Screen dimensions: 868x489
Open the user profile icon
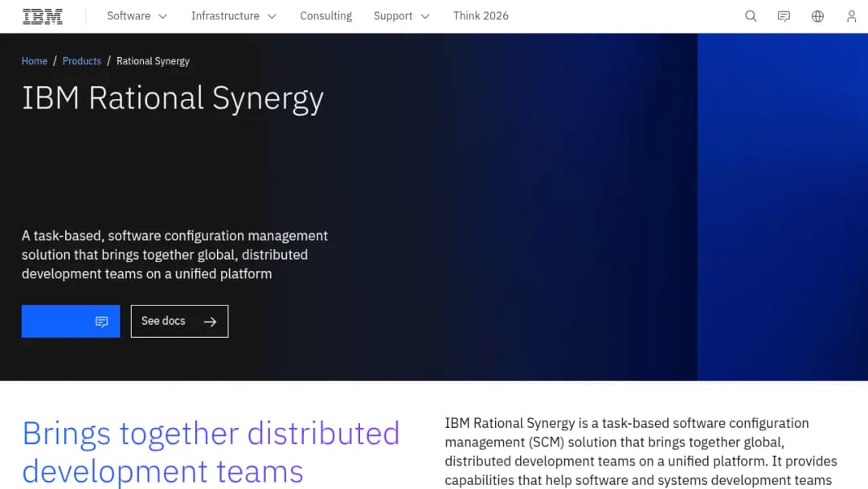851,16
